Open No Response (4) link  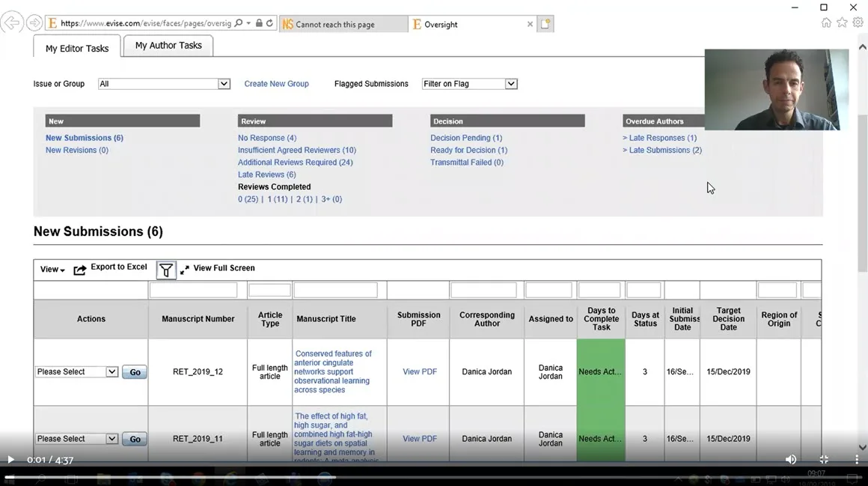(x=267, y=138)
